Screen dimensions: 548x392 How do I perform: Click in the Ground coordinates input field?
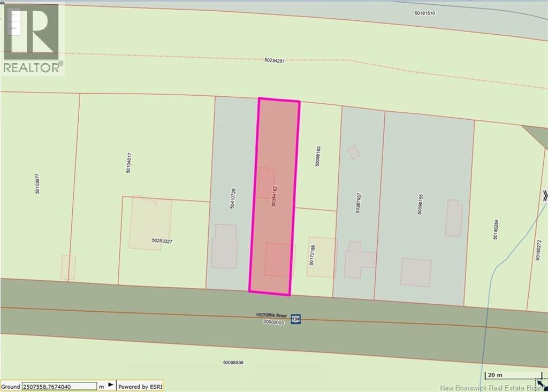[59, 386]
